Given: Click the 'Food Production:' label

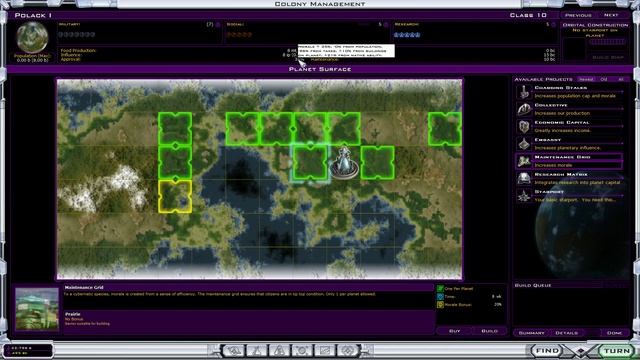Looking at the screenshot, I should tap(78, 51).
